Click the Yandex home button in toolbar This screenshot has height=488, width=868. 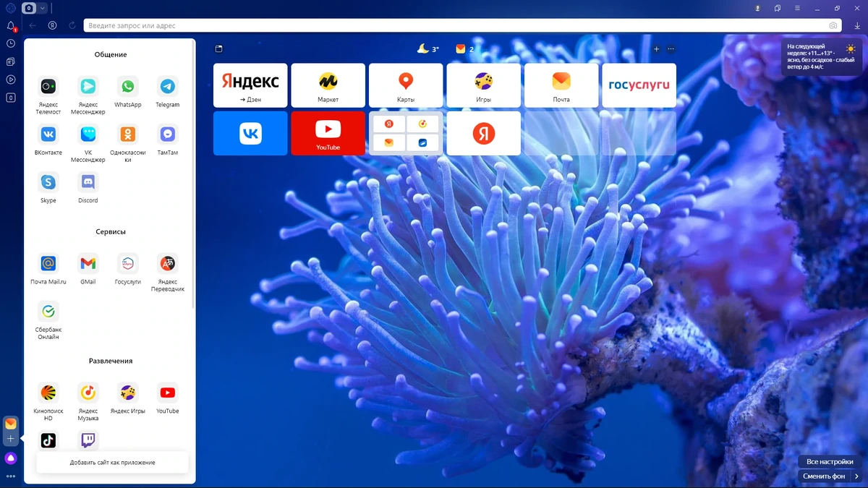[x=53, y=25]
